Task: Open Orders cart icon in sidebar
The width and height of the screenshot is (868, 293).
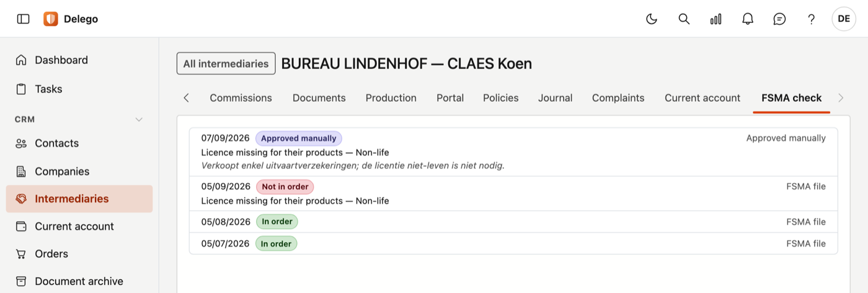Action: [21, 254]
